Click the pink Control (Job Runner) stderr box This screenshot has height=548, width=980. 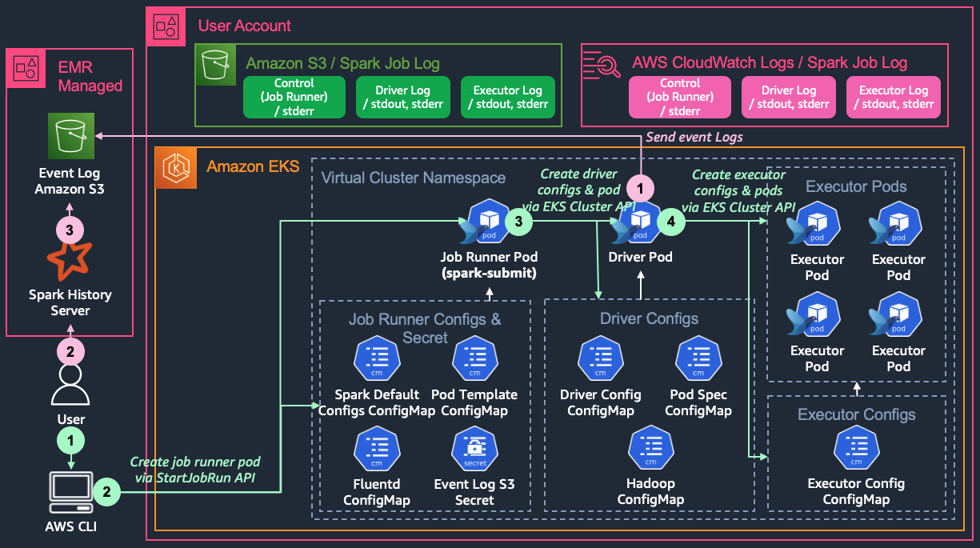680,98
